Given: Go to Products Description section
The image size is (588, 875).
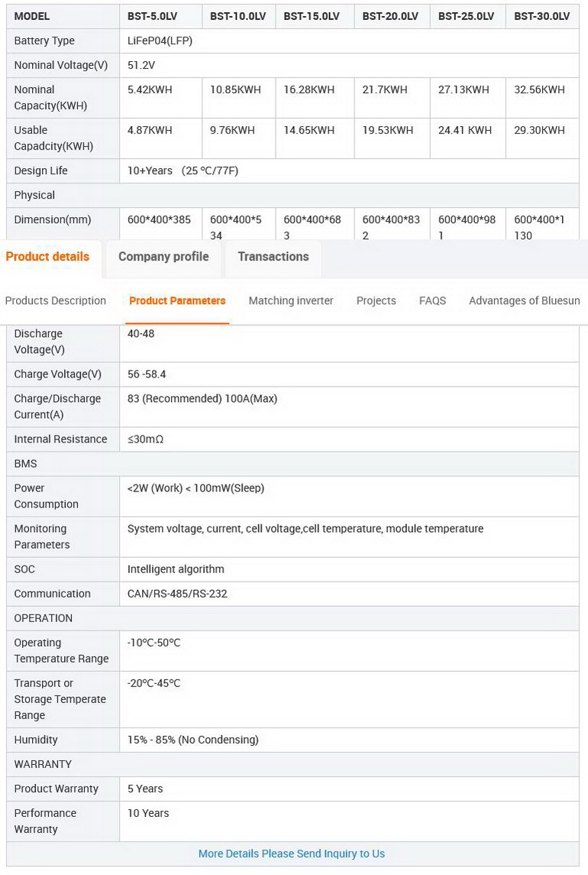Looking at the screenshot, I should (x=56, y=300).
